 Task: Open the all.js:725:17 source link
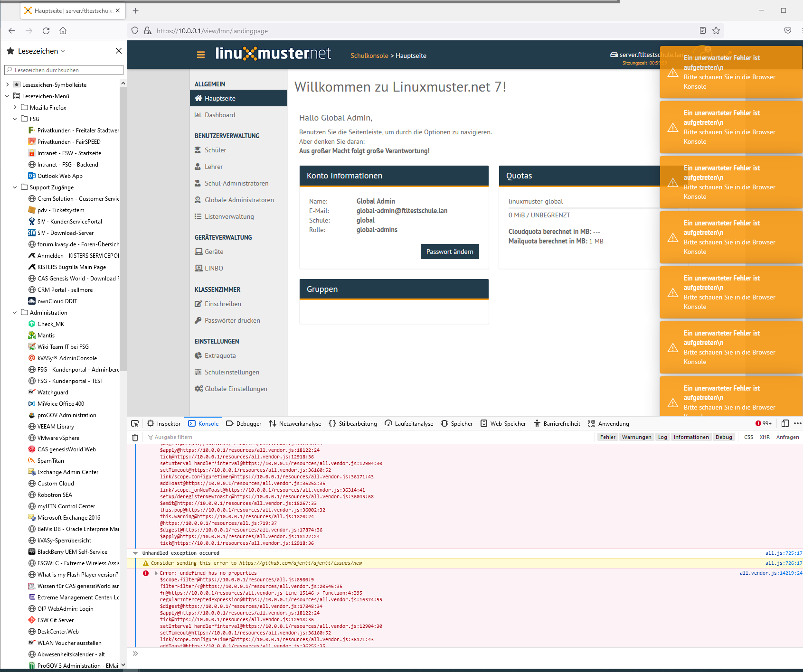click(x=784, y=553)
